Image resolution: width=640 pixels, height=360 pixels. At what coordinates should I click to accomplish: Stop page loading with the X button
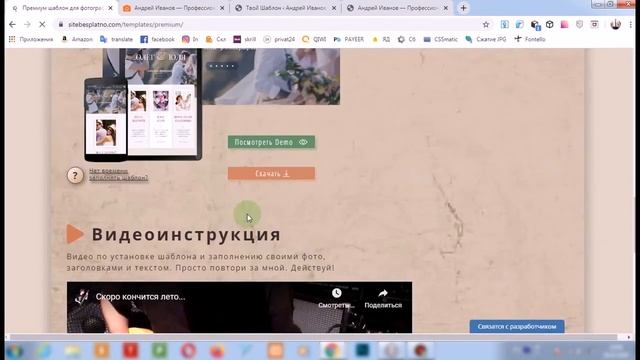pyautogui.click(x=42, y=24)
